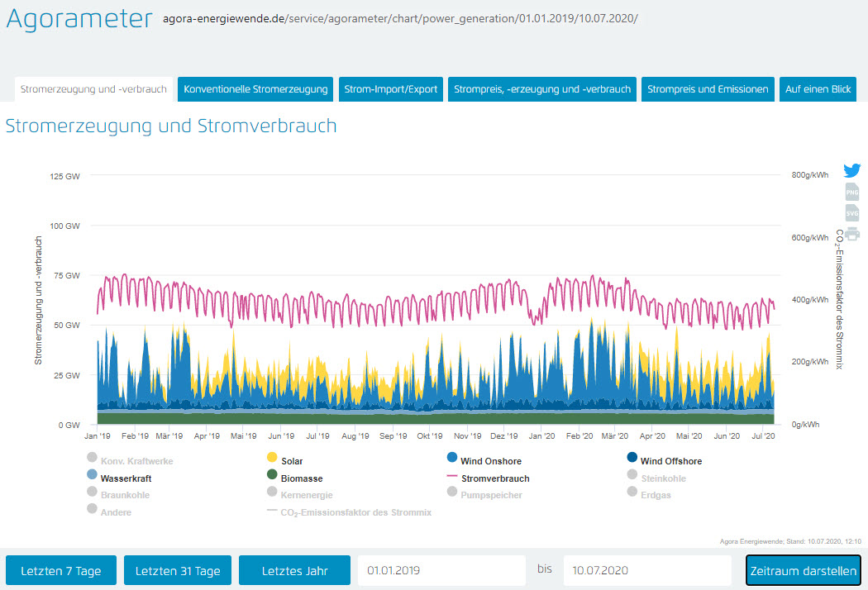The image size is (868, 590).
Task: Hide the Wind Offshore series
Action: point(670,461)
